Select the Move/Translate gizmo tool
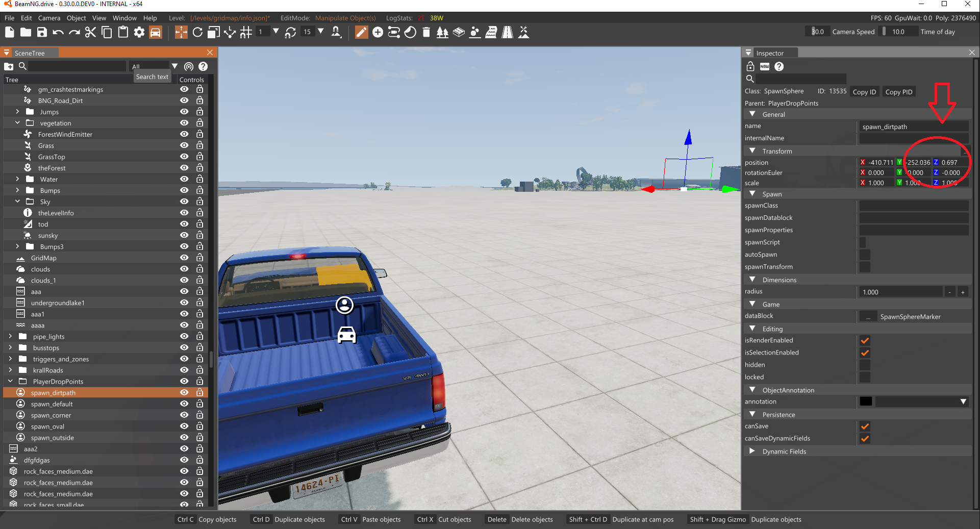This screenshot has height=529, width=980. coord(181,32)
